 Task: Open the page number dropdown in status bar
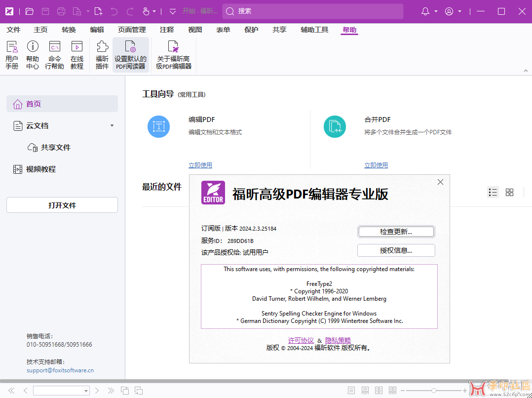(86, 391)
